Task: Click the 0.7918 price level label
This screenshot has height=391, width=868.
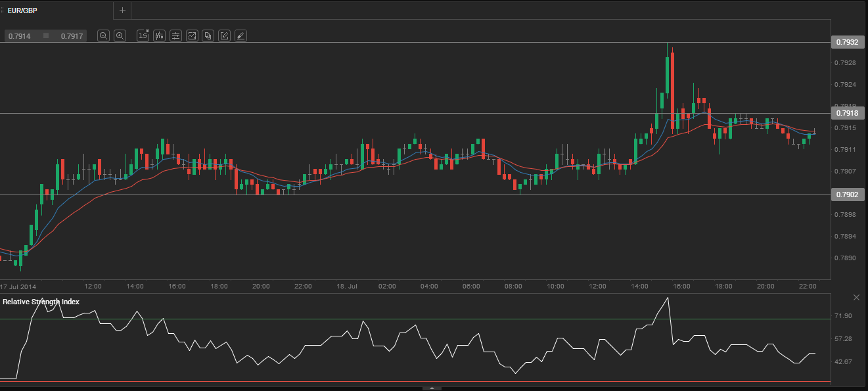Action: (x=847, y=114)
